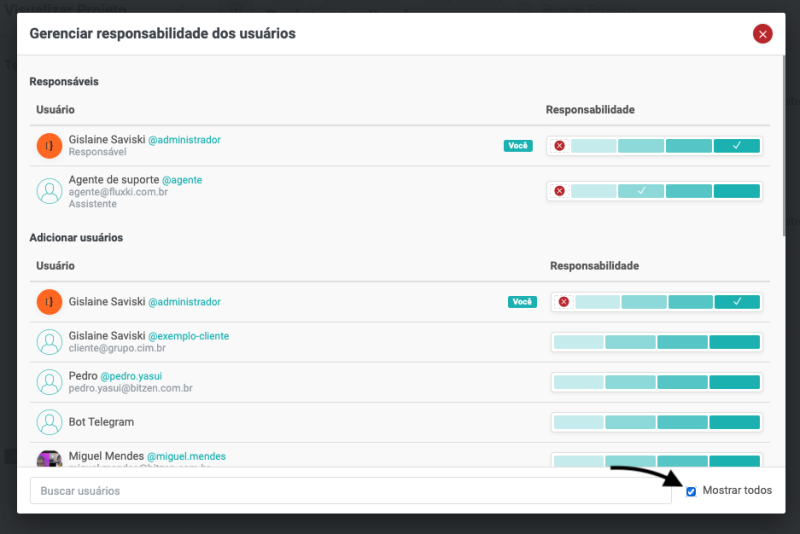Set highest responsibility for Gislaine exemplo-cliente
This screenshot has width=800, height=534.
735,342
